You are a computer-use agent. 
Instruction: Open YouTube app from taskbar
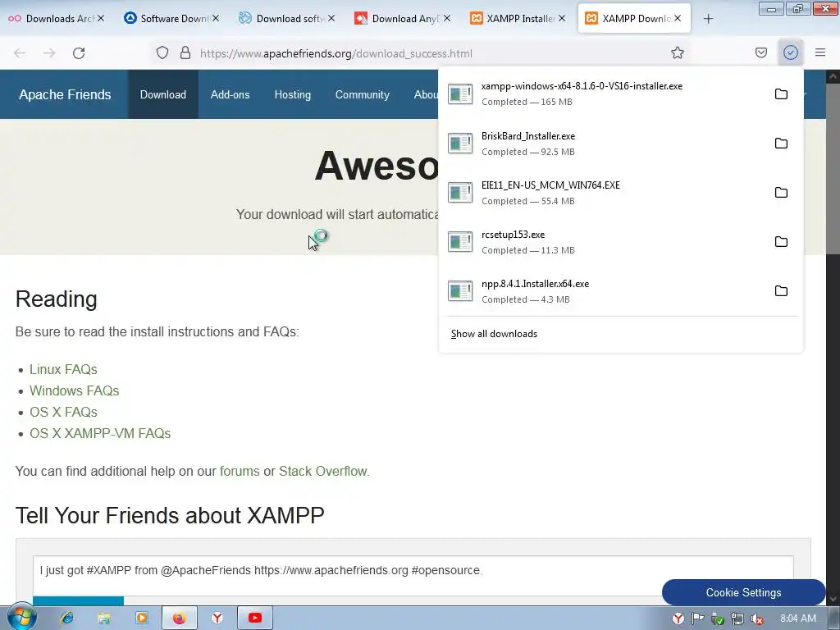[x=255, y=619]
